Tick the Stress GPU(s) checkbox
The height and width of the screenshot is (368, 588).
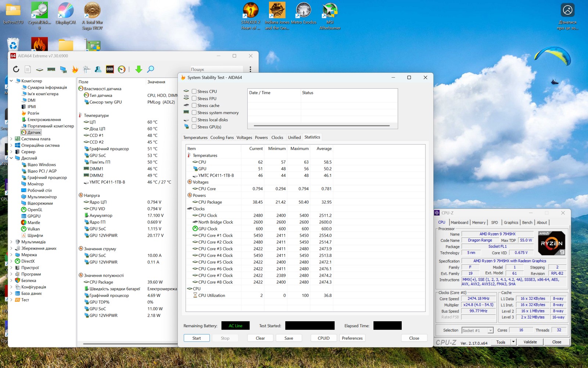click(194, 127)
